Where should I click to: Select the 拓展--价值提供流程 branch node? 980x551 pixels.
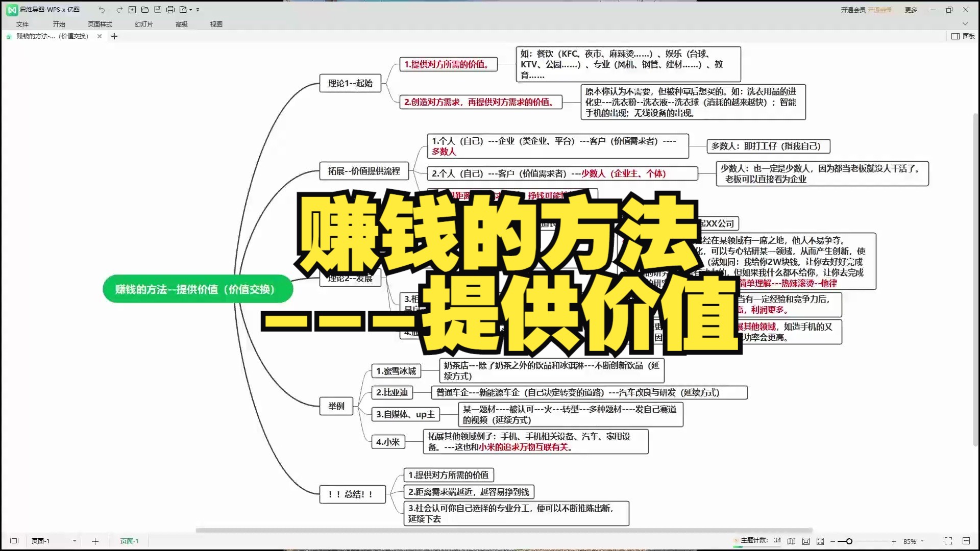pyautogui.click(x=364, y=171)
